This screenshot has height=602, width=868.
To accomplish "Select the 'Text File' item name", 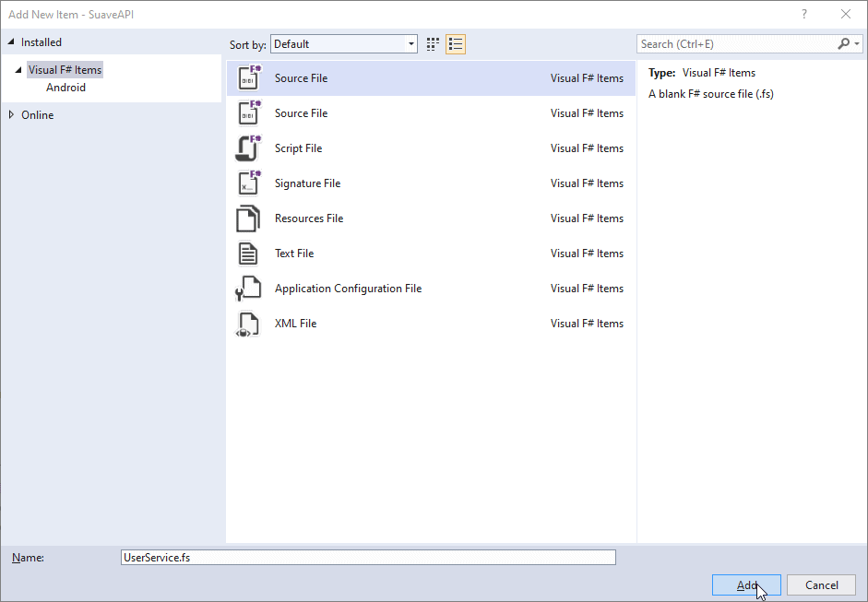I will click(x=294, y=254).
